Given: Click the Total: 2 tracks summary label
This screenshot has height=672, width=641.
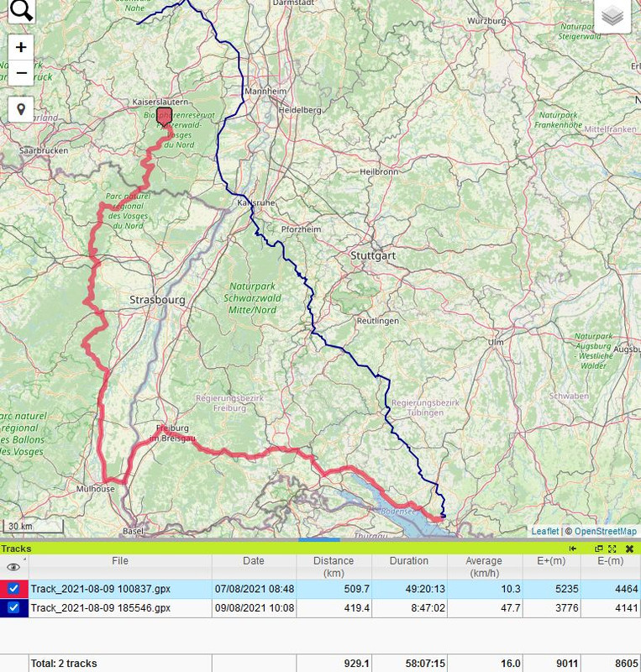Looking at the screenshot, I should pyautogui.click(x=64, y=664).
